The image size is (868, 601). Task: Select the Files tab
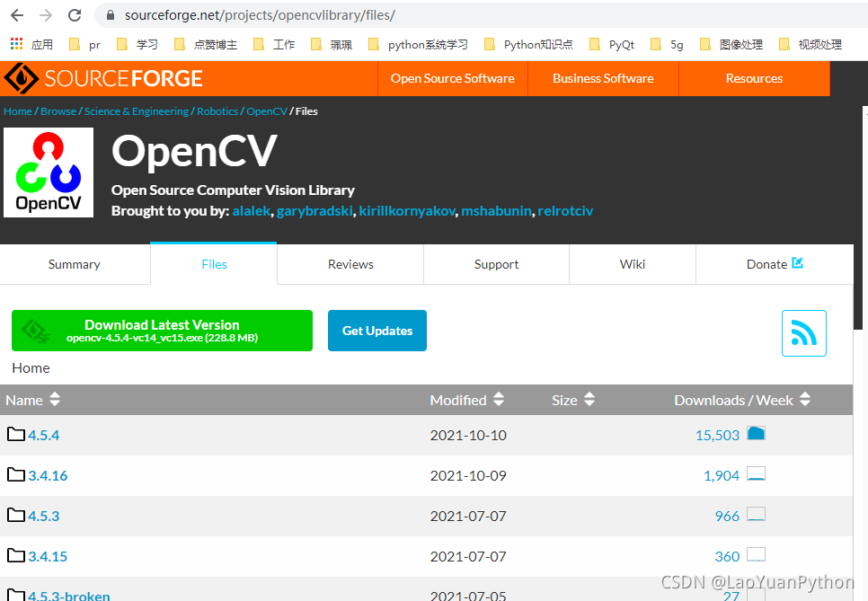(214, 264)
